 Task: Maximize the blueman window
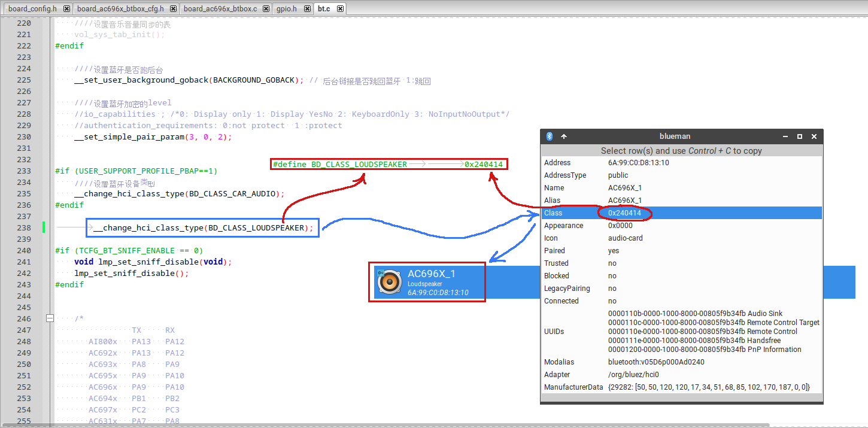(799, 136)
